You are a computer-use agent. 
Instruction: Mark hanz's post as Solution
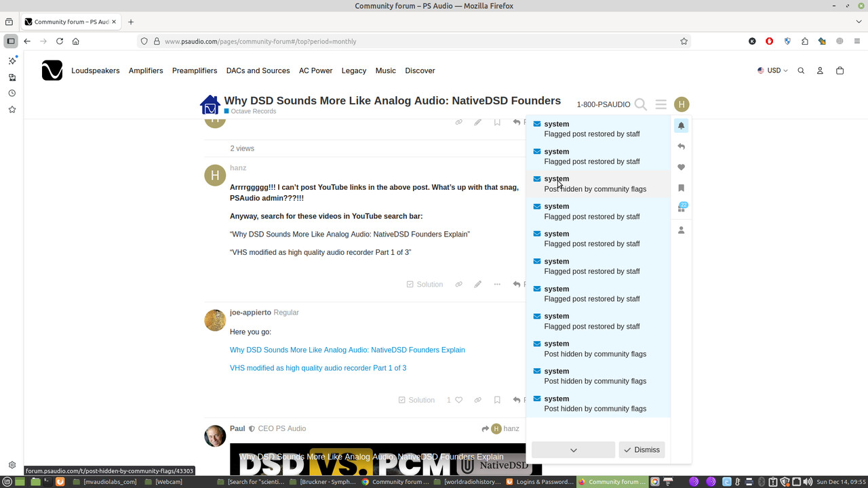[x=425, y=284]
